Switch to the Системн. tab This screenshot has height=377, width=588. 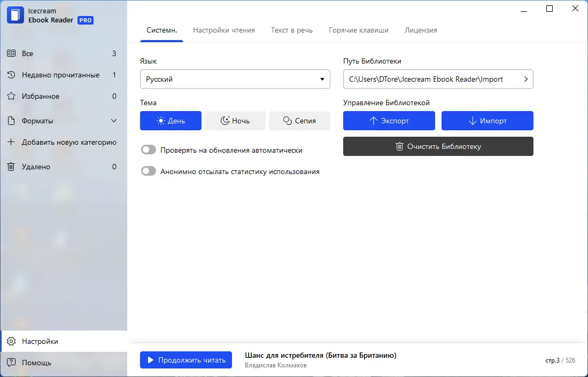[161, 30]
